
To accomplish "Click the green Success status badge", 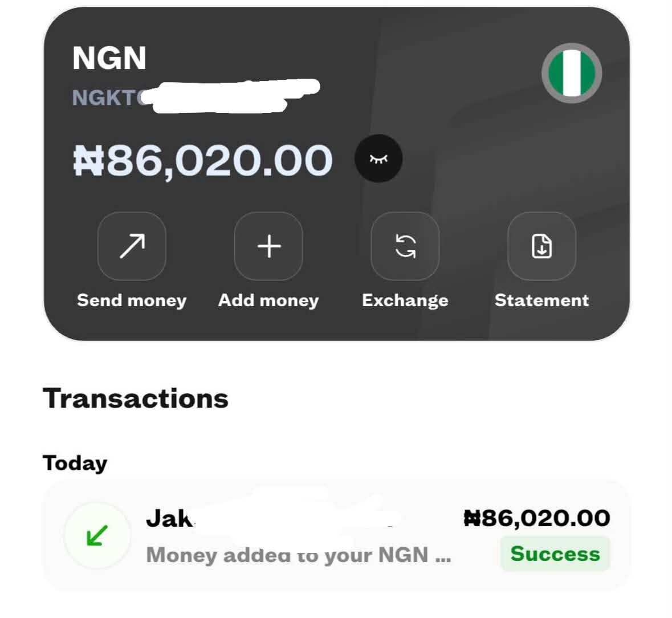I will [x=555, y=554].
